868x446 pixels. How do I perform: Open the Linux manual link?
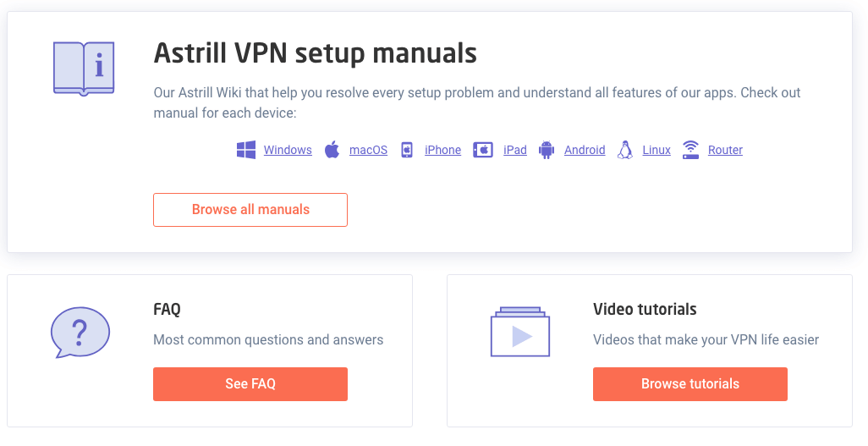(656, 150)
